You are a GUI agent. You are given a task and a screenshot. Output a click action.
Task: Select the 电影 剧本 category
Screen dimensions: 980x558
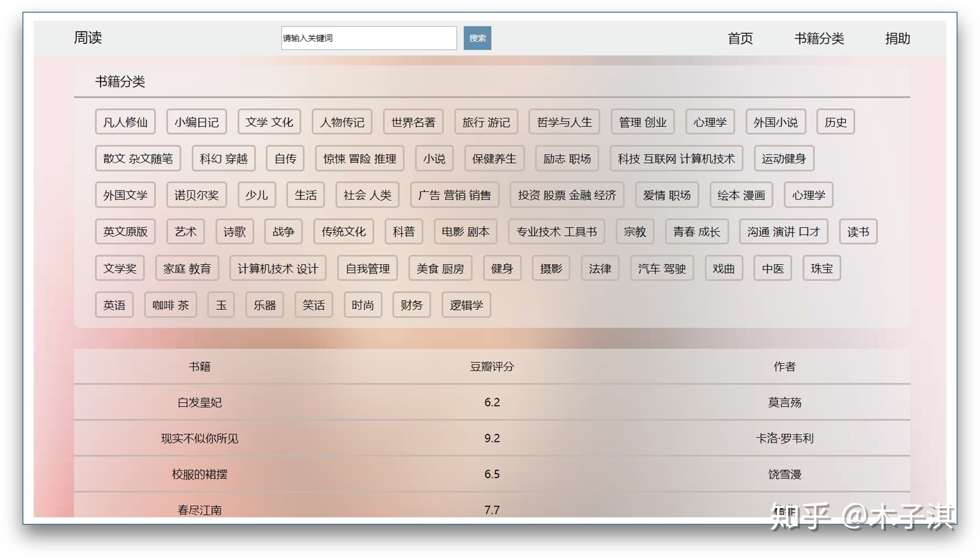(465, 232)
